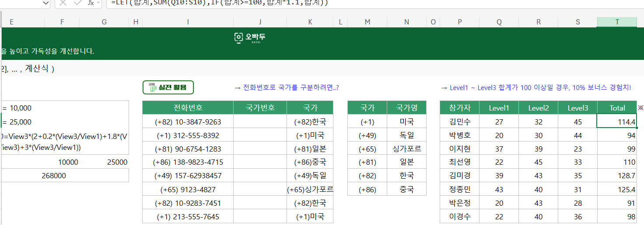Image resolution: width=644 pixels, height=225 pixels.
Task: Select column N header
Action: (x=406, y=22)
